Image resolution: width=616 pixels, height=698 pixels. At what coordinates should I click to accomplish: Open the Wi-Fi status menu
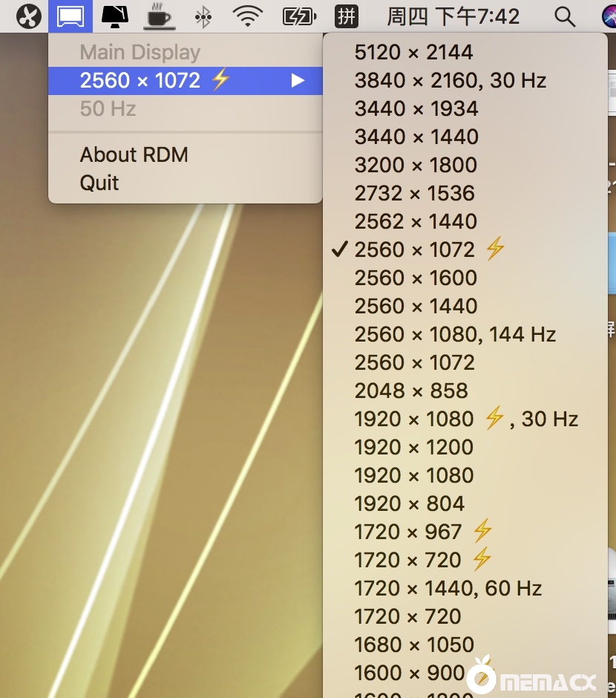point(247,16)
